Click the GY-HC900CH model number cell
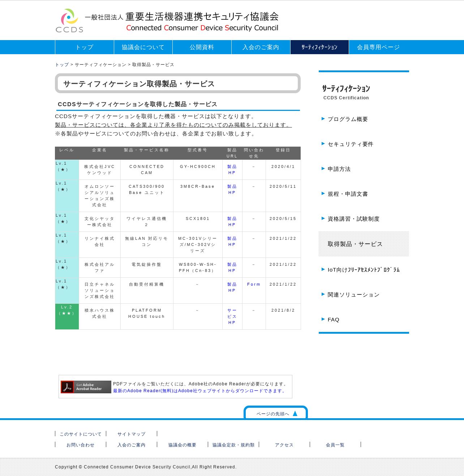This screenshot has height=476, width=464. 198,170
